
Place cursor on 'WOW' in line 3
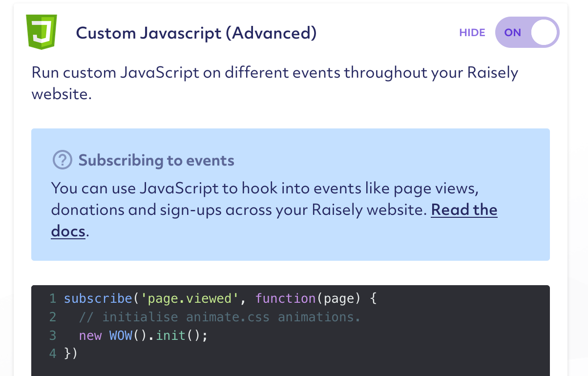(x=120, y=335)
